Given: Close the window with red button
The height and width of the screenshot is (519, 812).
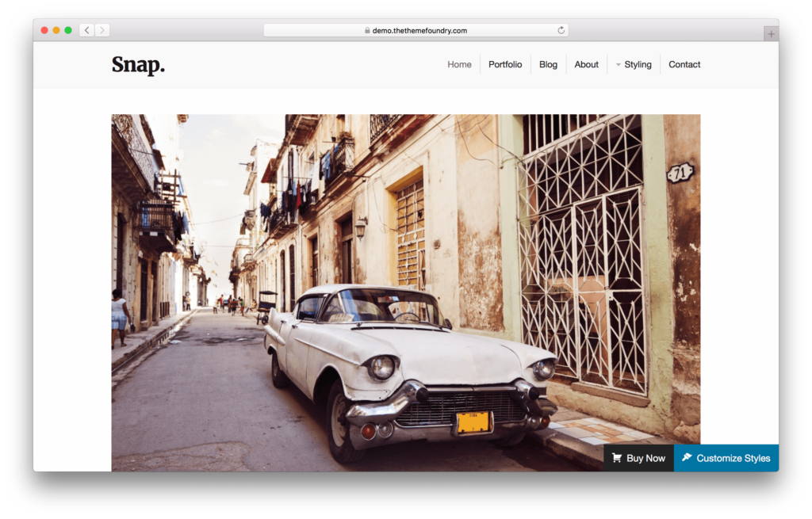Looking at the screenshot, I should 44,31.
